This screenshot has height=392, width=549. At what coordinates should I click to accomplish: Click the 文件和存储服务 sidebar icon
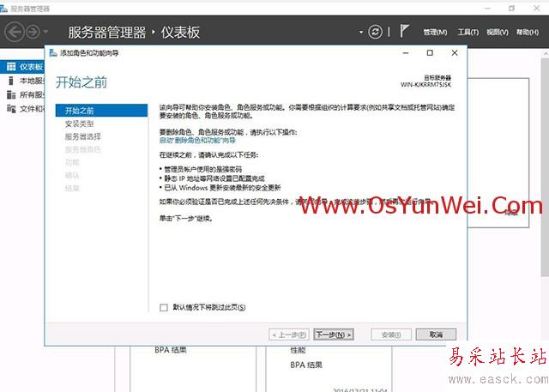[11, 109]
